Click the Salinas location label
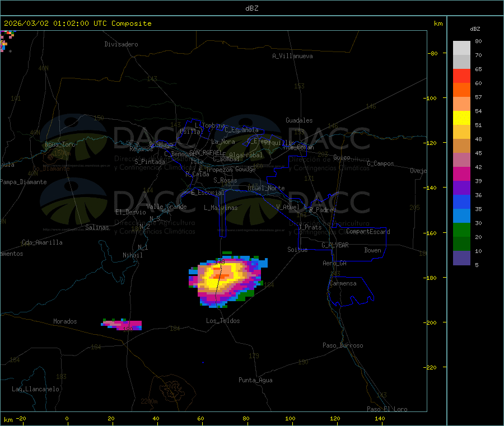Image resolution: width=504 pixels, height=426 pixels. (x=97, y=227)
